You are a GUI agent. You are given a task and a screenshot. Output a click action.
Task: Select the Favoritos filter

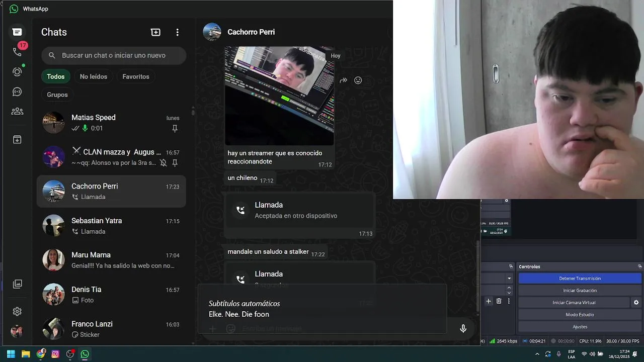click(136, 76)
